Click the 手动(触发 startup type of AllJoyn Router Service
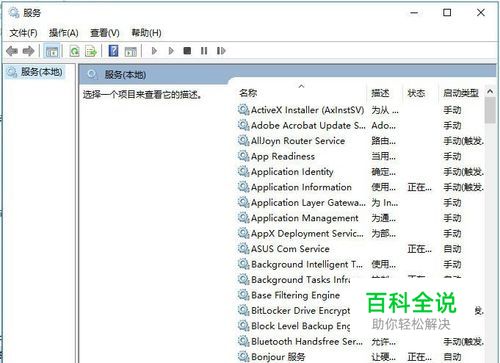 463,141
